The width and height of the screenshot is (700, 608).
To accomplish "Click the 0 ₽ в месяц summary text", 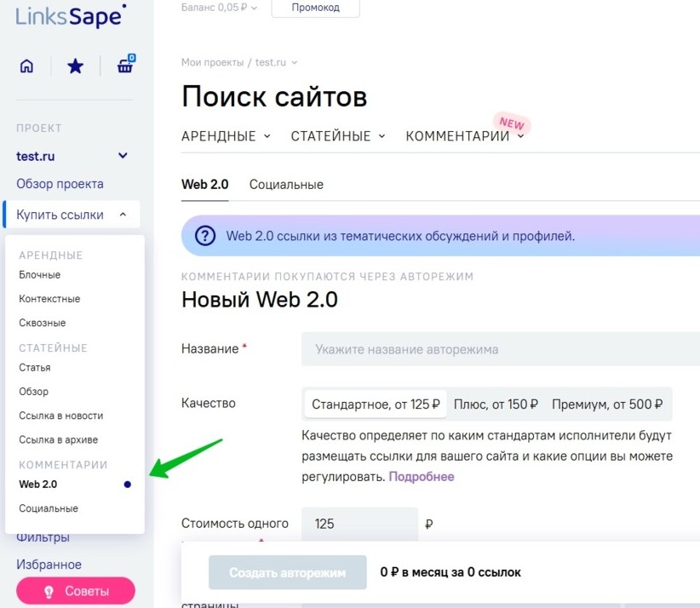I will 450,572.
